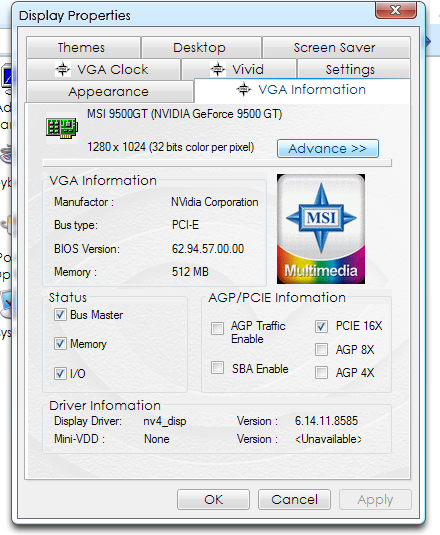Switch to the Settings tab

click(x=353, y=69)
